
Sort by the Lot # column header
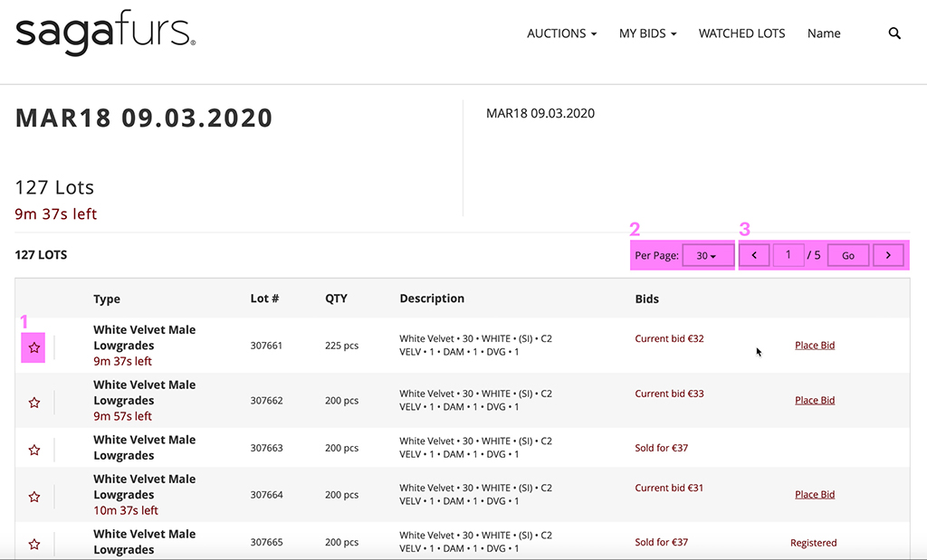(x=264, y=299)
